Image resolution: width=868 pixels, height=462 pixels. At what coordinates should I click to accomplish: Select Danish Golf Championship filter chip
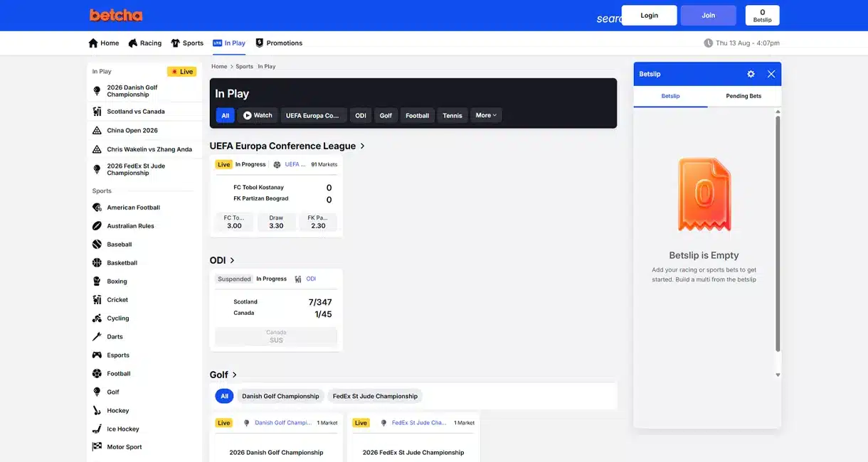tap(280, 396)
